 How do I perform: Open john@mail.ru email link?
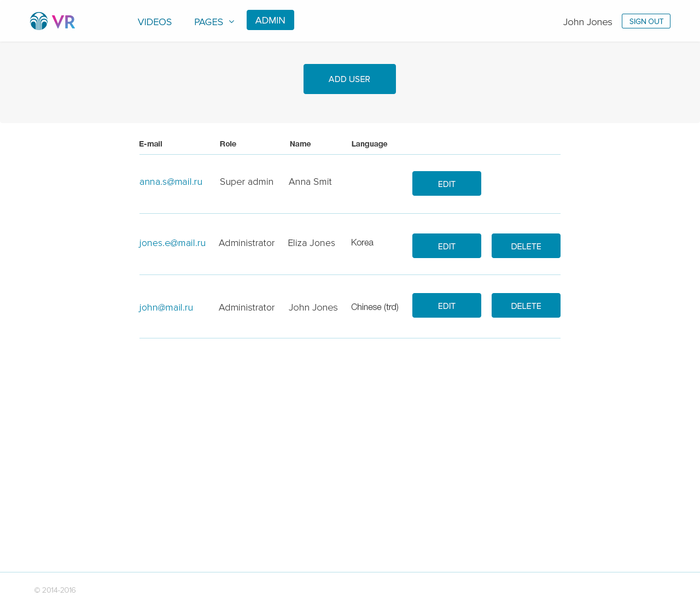coord(166,308)
